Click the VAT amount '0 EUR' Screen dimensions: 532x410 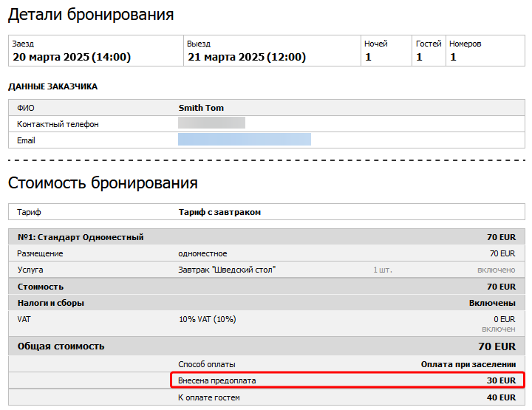click(505, 319)
